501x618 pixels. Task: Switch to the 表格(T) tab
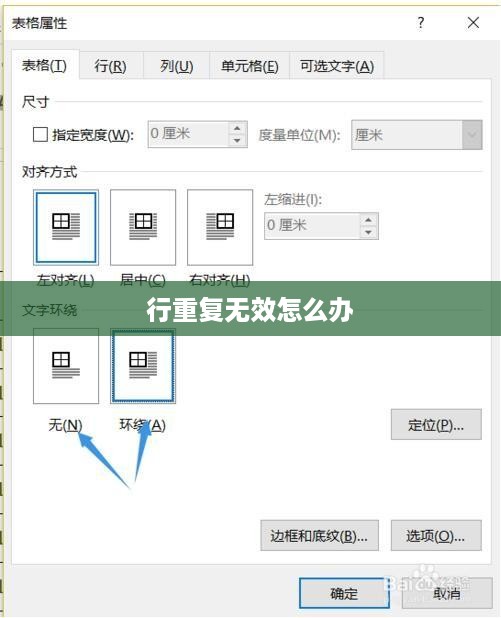pyautogui.click(x=45, y=65)
